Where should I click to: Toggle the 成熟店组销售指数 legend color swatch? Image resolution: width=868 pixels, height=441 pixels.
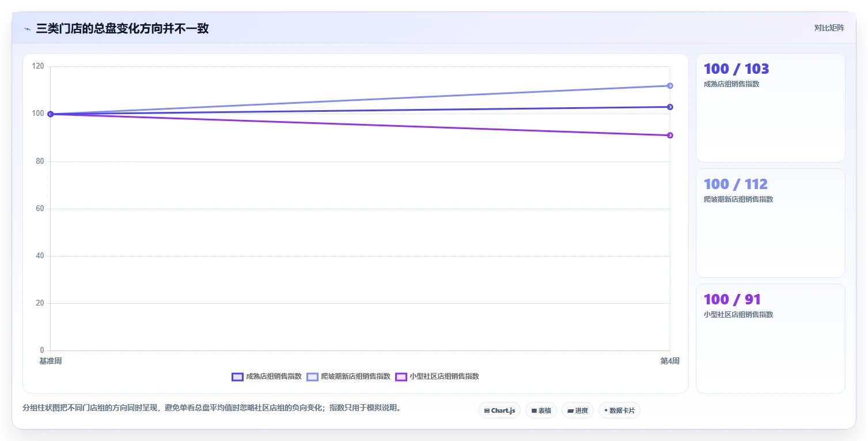coord(237,376)
